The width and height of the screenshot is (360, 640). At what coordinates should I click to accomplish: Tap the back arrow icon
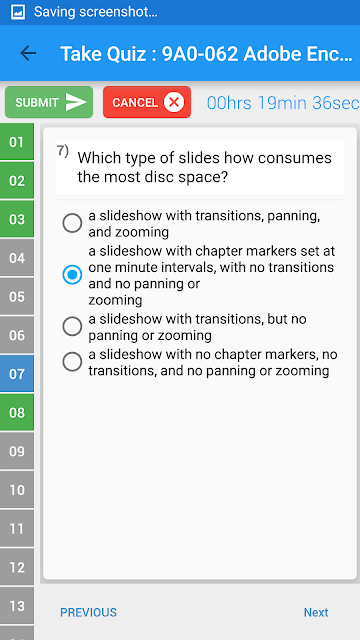(x=28, y=53)
